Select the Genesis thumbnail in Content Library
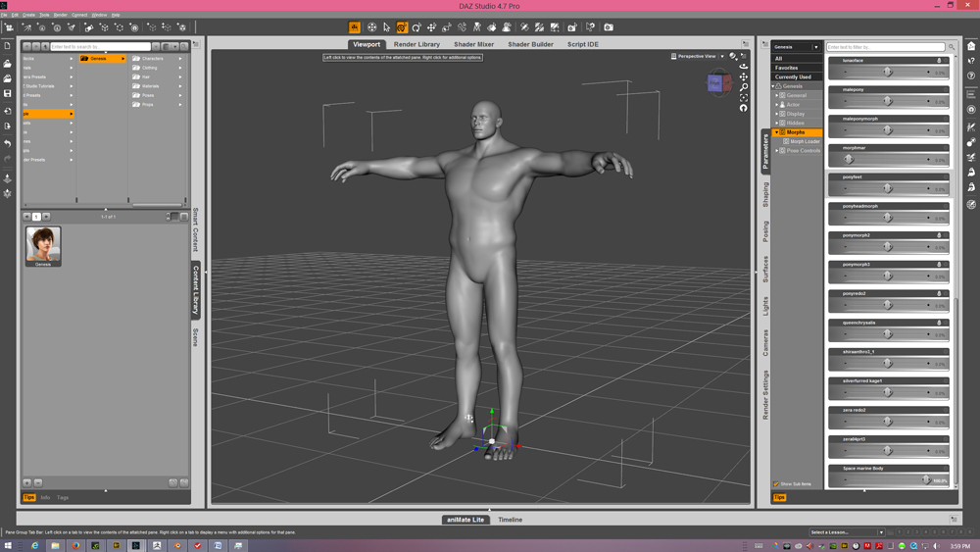This screenshot has width=980, height=552. click(x=43, y=244)
